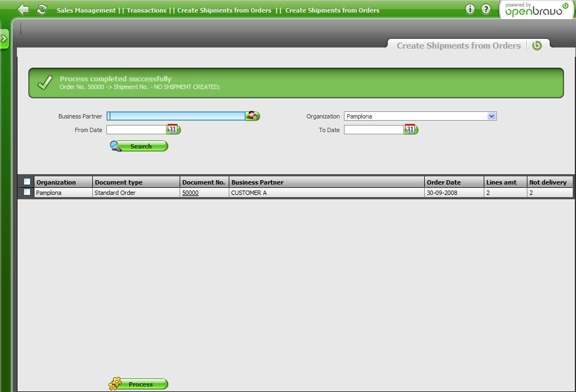Click the Pamplona cell in table row

coord(63,193)
